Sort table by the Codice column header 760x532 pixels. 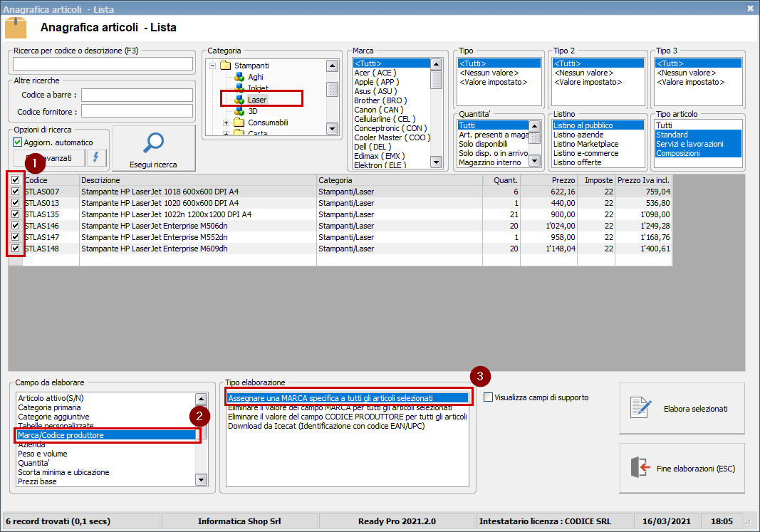[x=51, y=180]
